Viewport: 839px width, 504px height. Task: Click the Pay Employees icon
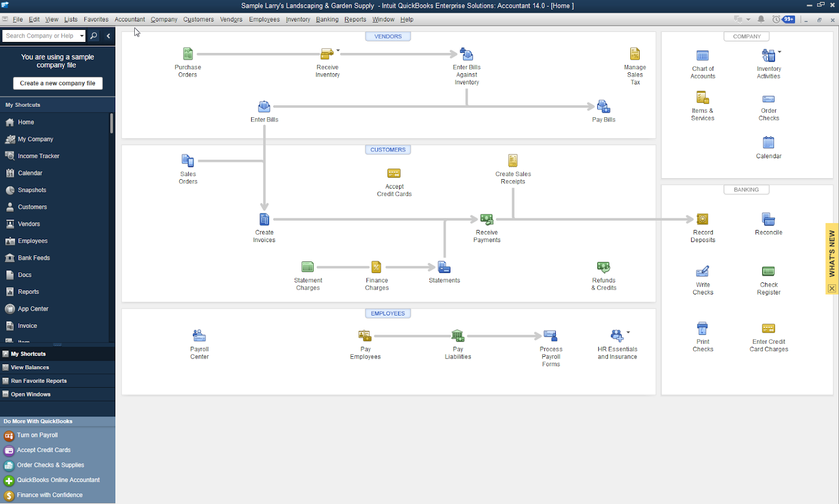coord(365,336)
